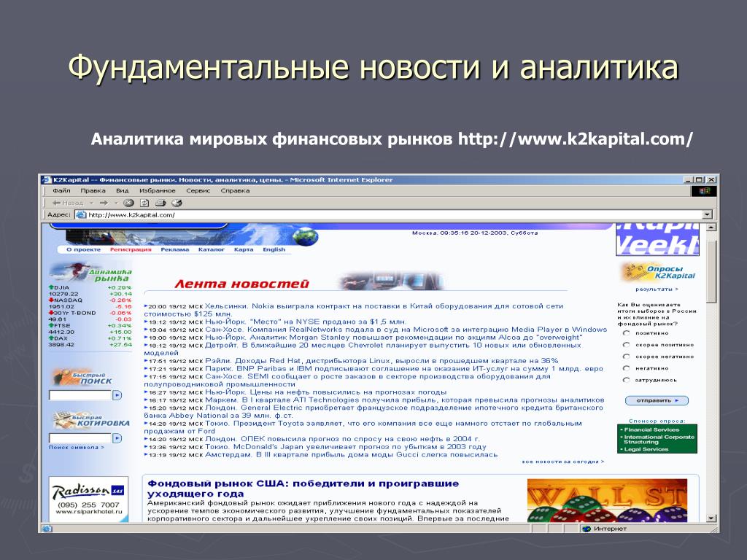Click the Kapital Weekly banner

pyautogui.click(x=657, y=239)
